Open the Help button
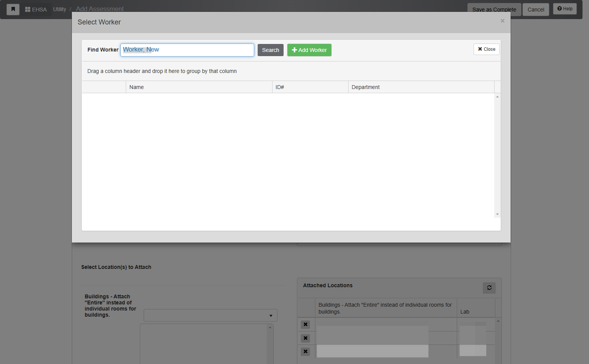The width and height of the screenshot is (589, 364). [565, 9]
